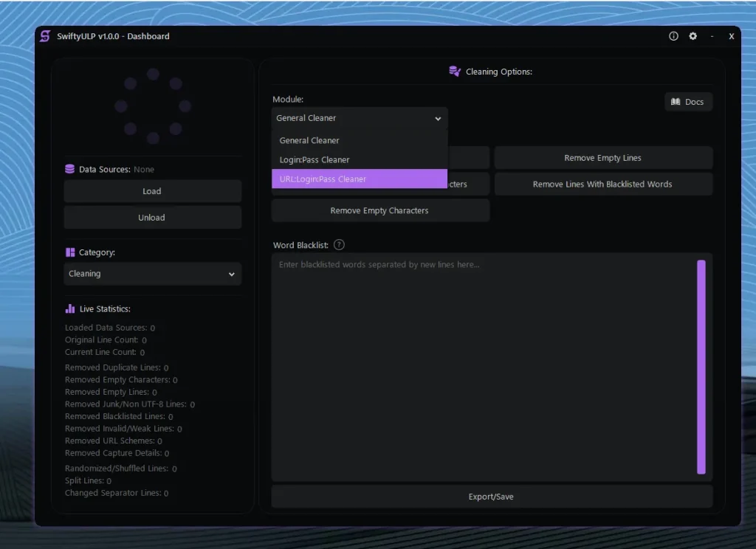This screenshot has height=549, width=756.
Task: Open the info icon in the title bar
Action: tap(673, 35)
